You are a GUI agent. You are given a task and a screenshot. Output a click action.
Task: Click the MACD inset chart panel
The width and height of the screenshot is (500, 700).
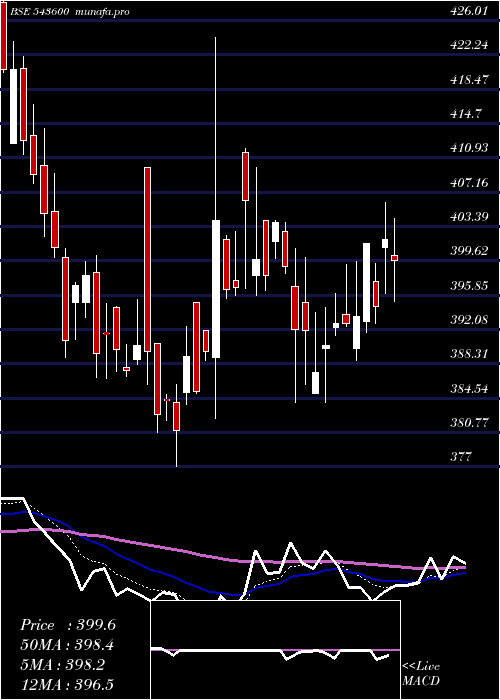point(275,650)
